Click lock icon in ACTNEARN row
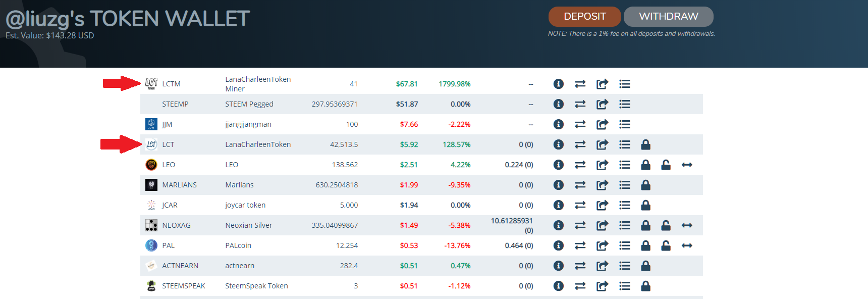 pos(645,266)
